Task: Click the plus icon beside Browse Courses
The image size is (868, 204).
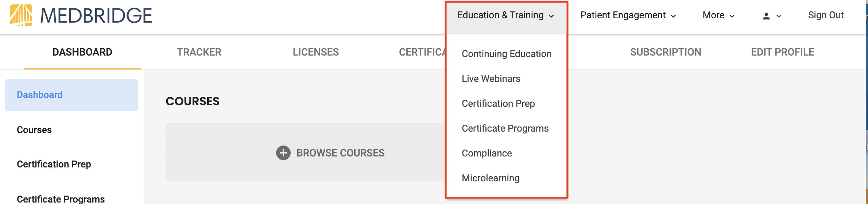Action: [x=283, y=153]
